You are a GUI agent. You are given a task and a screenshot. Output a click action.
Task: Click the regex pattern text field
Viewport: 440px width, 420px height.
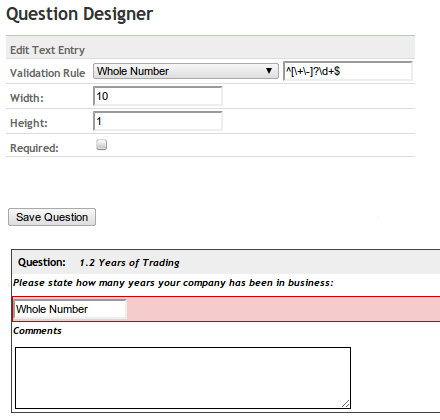coord(348,71)
